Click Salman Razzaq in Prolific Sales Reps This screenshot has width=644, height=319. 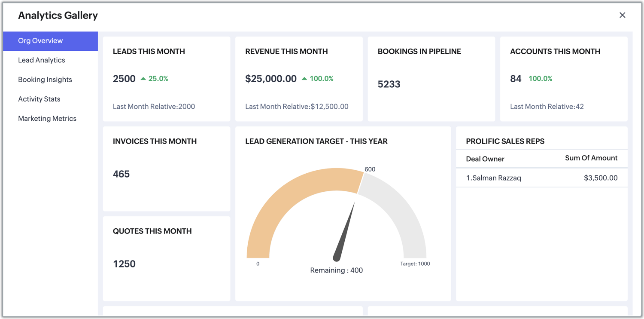[x=493, y=178]
